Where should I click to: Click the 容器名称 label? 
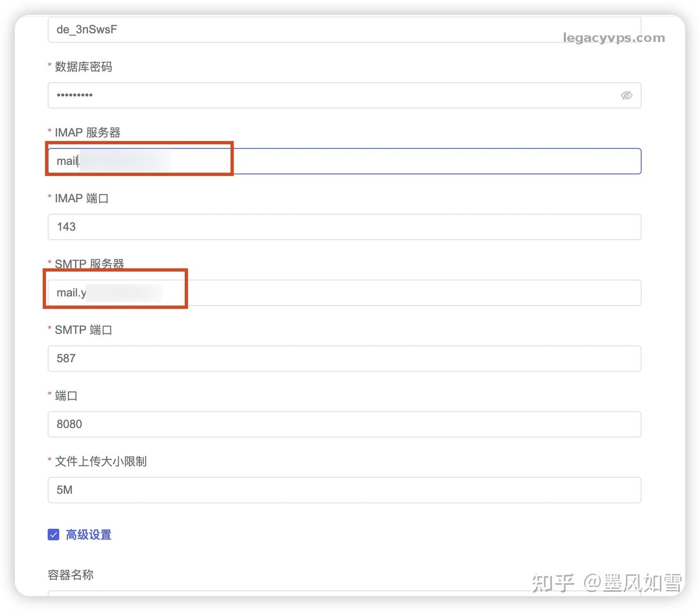[x=70, y=575]
